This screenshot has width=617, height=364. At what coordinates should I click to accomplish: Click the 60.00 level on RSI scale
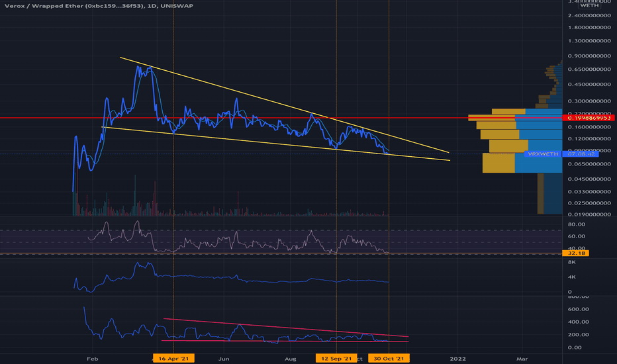577,236
